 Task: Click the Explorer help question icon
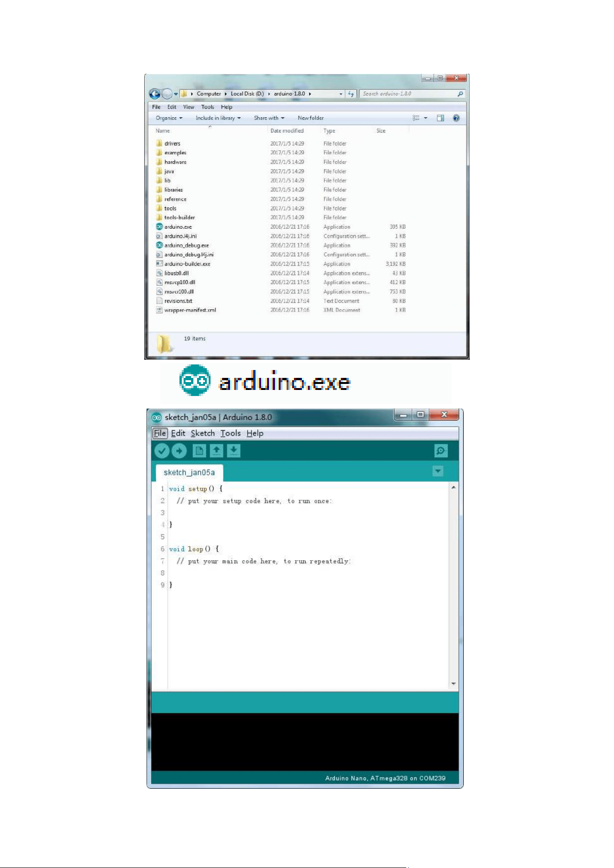[456, 118]
